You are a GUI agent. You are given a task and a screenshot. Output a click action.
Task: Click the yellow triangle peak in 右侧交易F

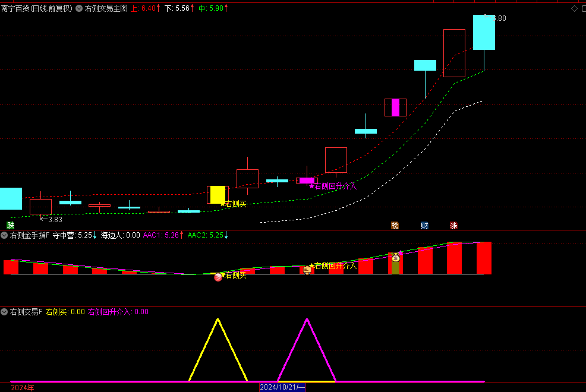point(218,320)
